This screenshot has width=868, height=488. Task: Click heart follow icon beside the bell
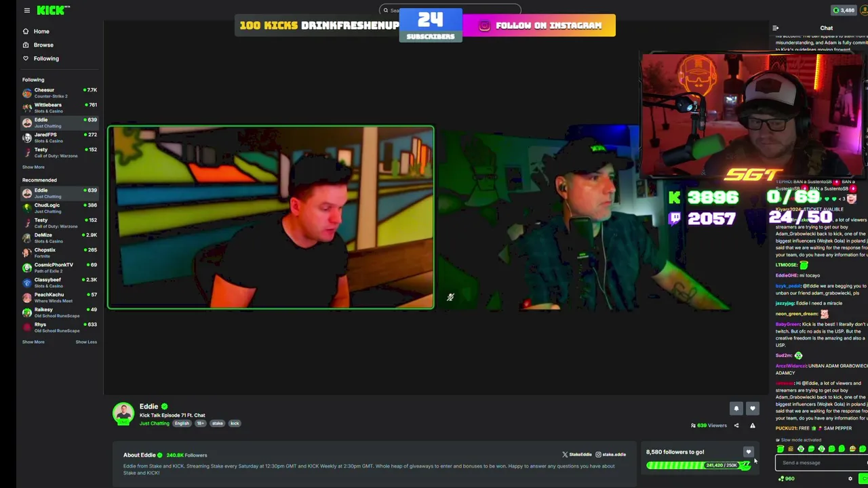point(752,409)
